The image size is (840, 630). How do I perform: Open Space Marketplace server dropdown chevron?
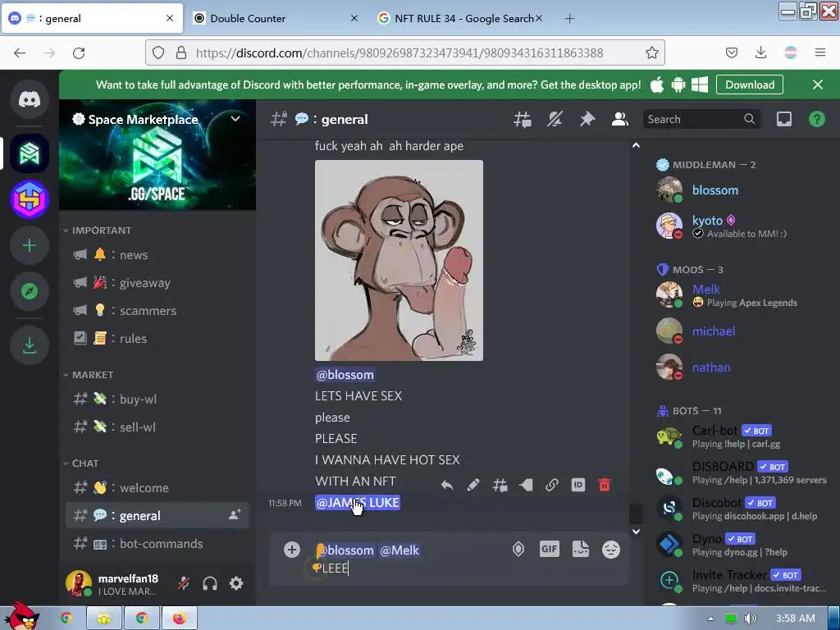pyautogui.click(x=235, y=119)
